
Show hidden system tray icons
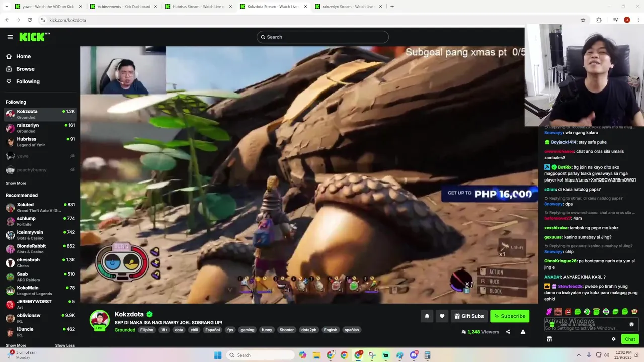click(x=578, y=355)
